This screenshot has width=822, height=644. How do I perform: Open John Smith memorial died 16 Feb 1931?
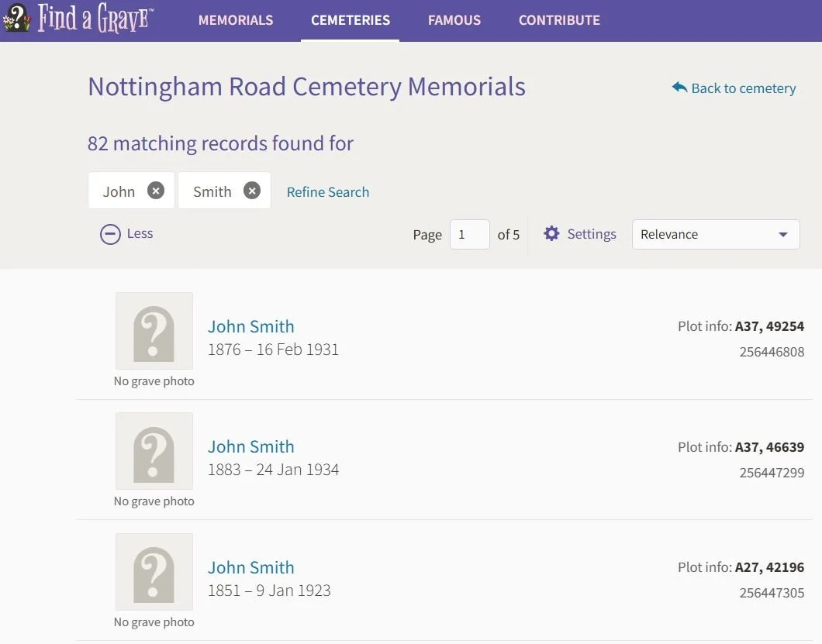(251, 326)
